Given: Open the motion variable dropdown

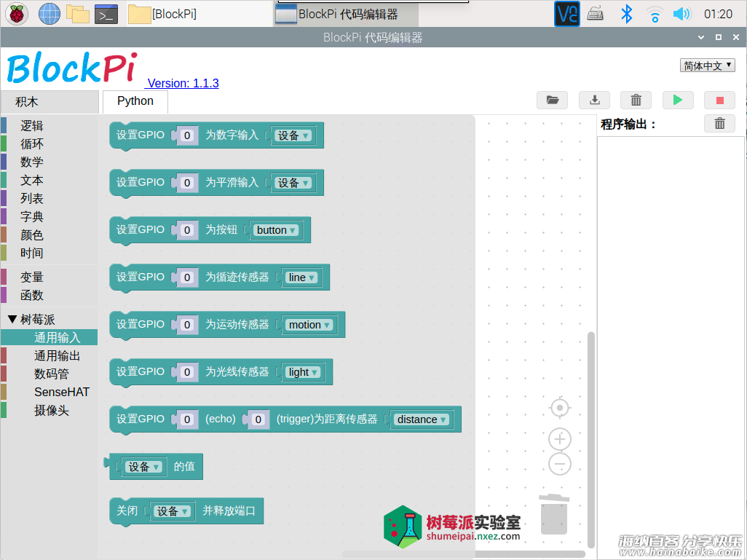Looking at the screenshot, I should (x=309, y=325).
